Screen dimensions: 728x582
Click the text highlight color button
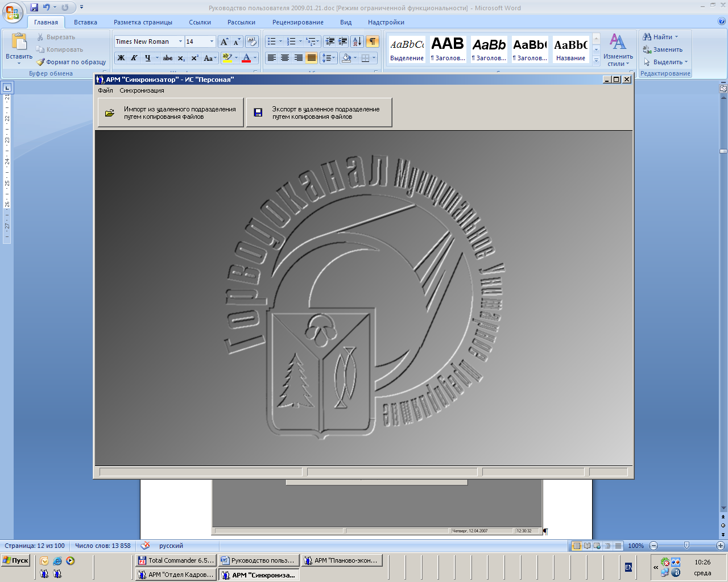(x=227, y=58)
